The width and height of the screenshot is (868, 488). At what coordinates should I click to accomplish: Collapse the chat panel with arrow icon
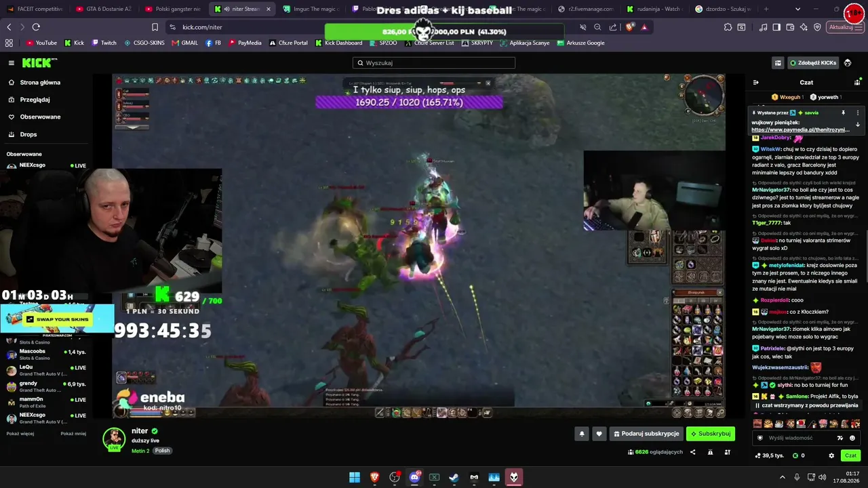(756, 83)
